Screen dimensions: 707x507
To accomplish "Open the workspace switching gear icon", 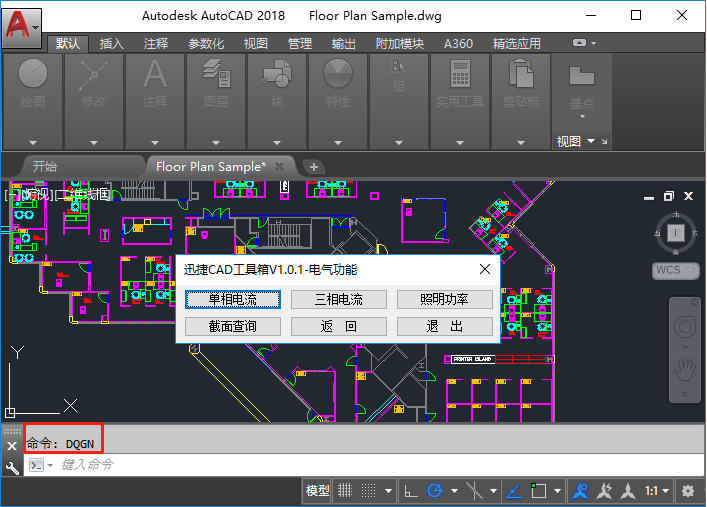I will click(687, 491).
